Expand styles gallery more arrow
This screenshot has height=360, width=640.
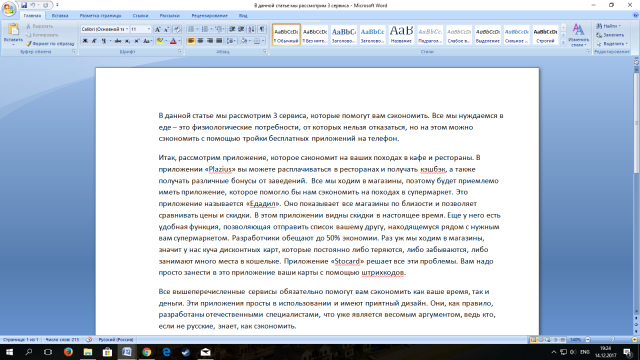click(563, 42)
